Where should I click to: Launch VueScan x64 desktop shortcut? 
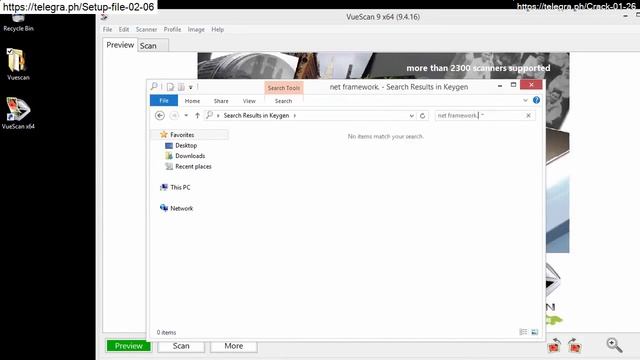click(18, 113)
